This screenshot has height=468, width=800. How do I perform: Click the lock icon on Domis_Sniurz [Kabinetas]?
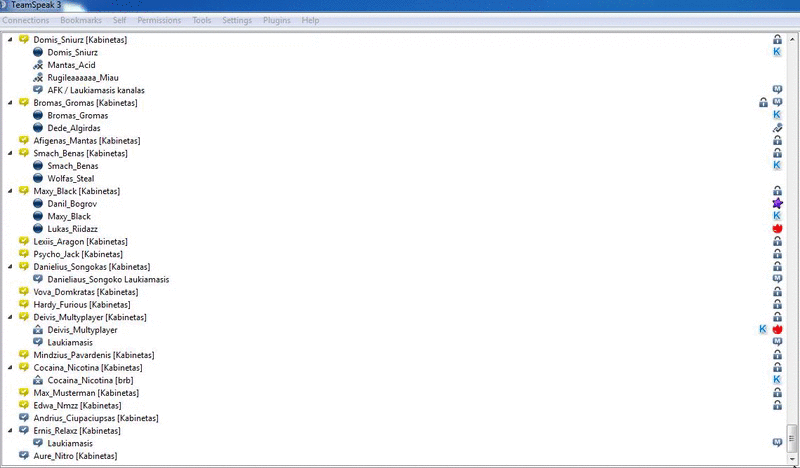coord(777,39)
